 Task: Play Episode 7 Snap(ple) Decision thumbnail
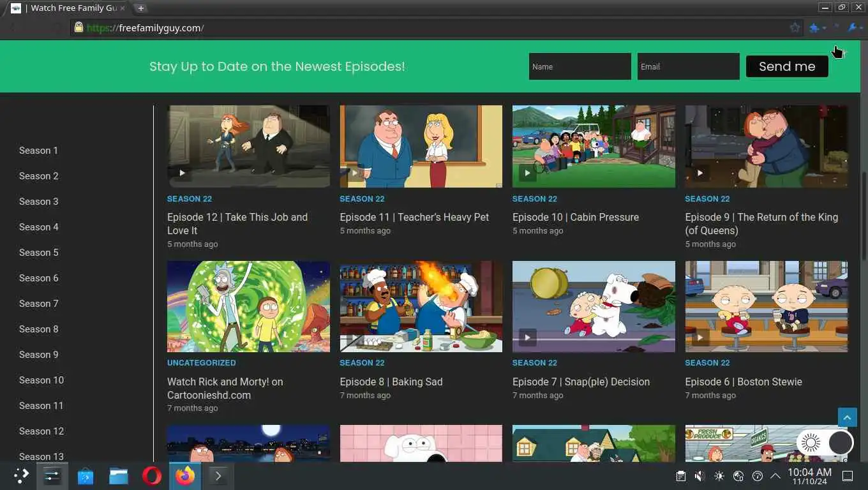point(594,306)
